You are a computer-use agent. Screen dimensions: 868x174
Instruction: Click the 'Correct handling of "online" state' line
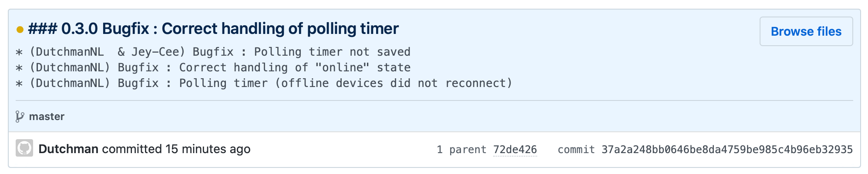tap(295, 67)
